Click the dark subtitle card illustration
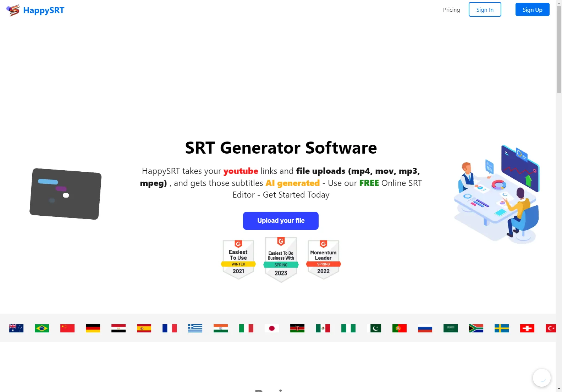Viewport: 562px width, 392px height. 66,194
